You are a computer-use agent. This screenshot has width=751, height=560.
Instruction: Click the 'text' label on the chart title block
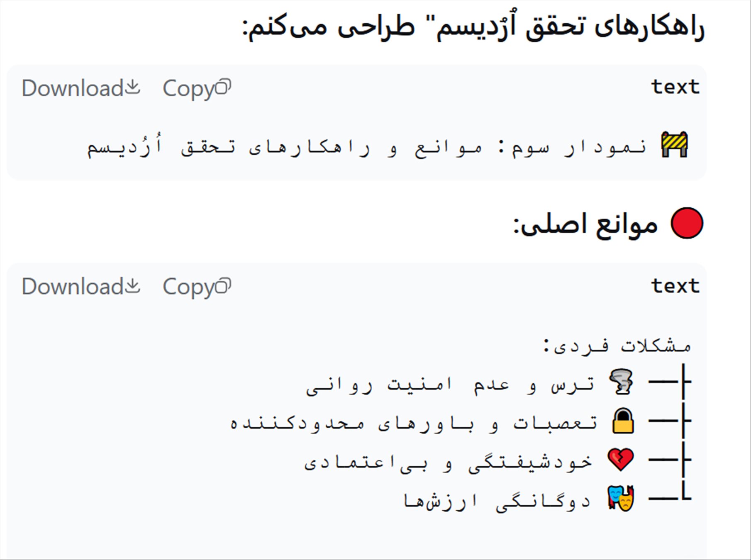coord(675,87)
